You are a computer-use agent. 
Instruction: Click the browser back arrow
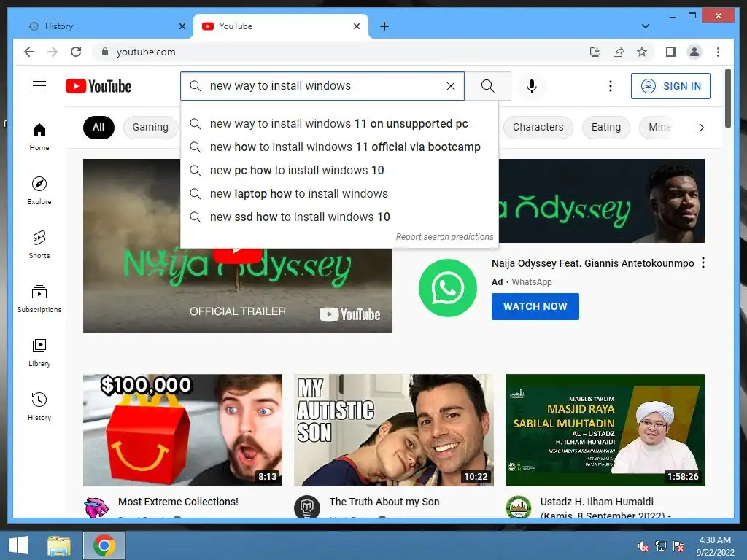click(29, 52)
